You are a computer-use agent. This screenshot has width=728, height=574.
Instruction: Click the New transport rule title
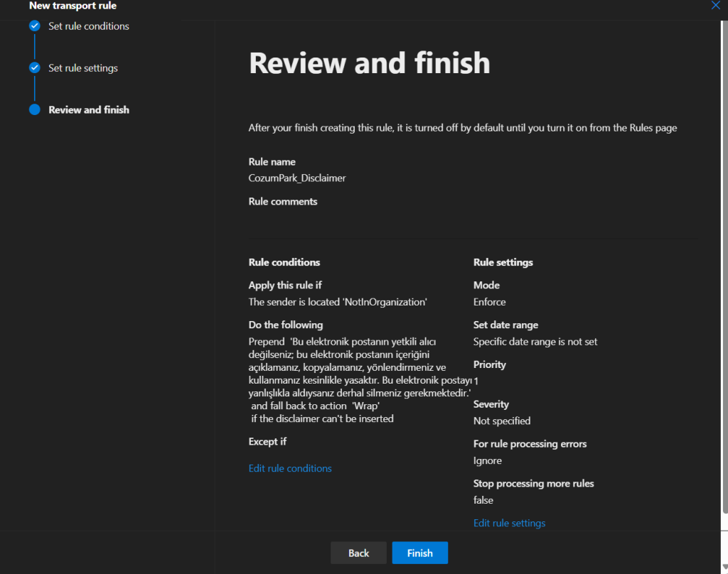[73, 6]
